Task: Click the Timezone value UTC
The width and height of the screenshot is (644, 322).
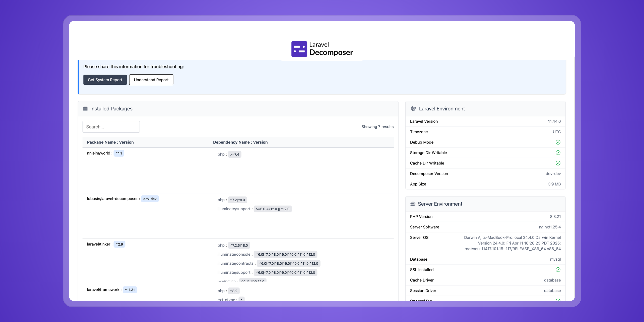Action: tap(557, 132)
